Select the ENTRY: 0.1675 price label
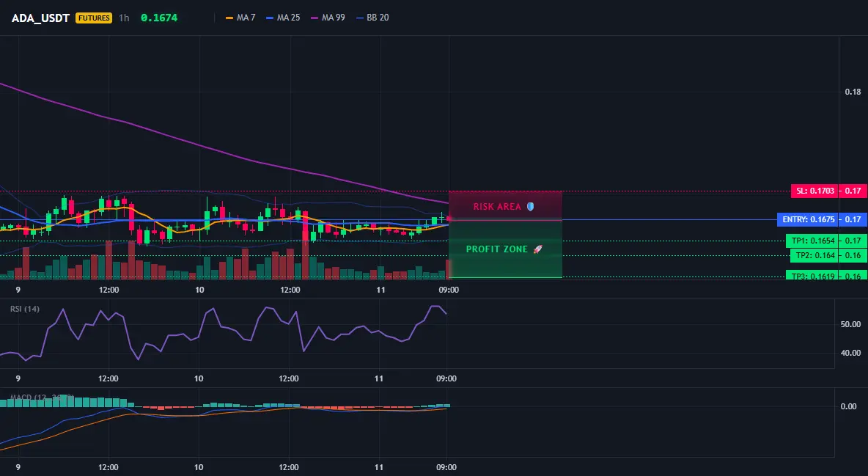This screenshot has width=868, height=476. 808,219
